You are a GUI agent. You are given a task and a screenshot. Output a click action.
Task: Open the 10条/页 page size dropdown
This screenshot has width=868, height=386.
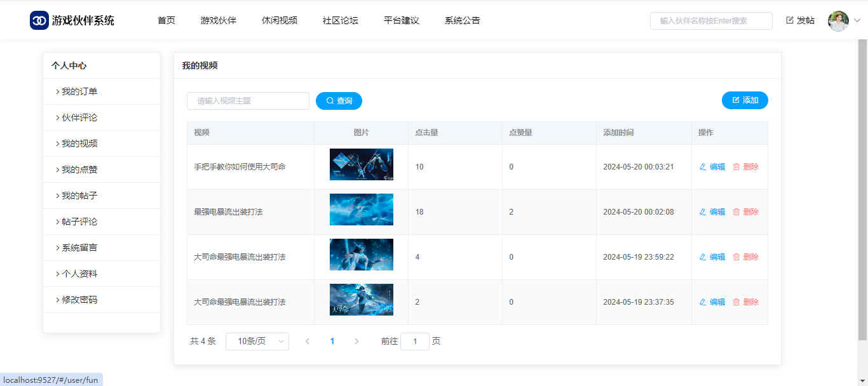coord(257,342)
